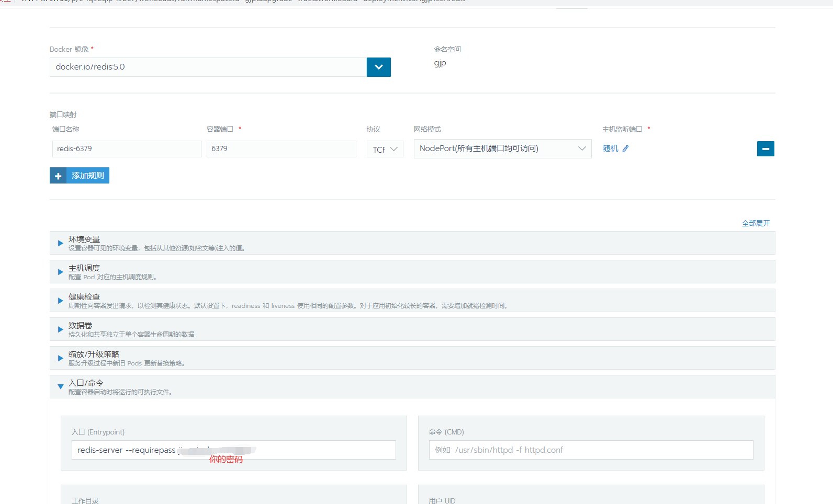Click the 随机 host listening port link
Screen dimensions: 833x504
pos(610,148)
